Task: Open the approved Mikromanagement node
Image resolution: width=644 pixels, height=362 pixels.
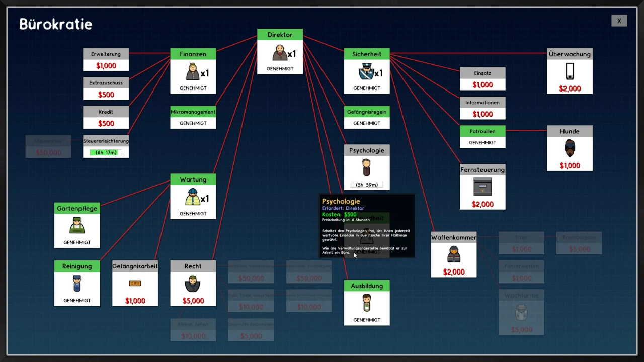Action: (x=193, y=117)
